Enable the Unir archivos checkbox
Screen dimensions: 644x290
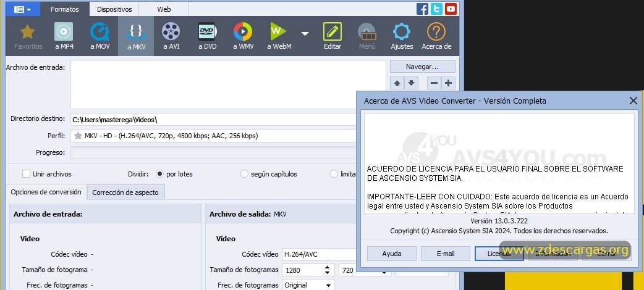click(27, 174)
